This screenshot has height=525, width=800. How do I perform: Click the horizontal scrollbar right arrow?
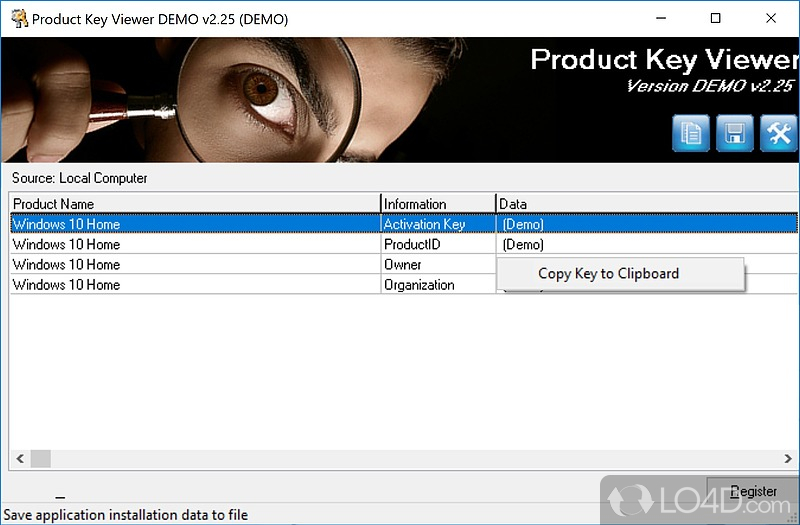788,458
